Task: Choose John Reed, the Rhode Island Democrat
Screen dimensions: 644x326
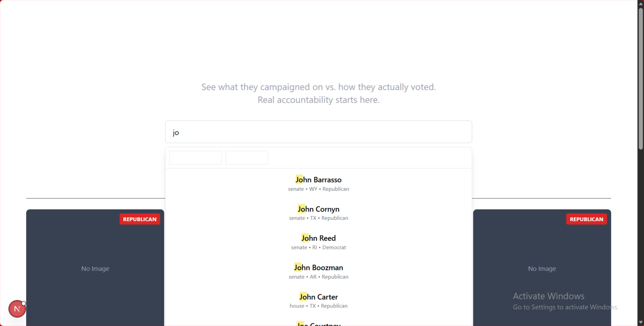Action: (318, 242)
